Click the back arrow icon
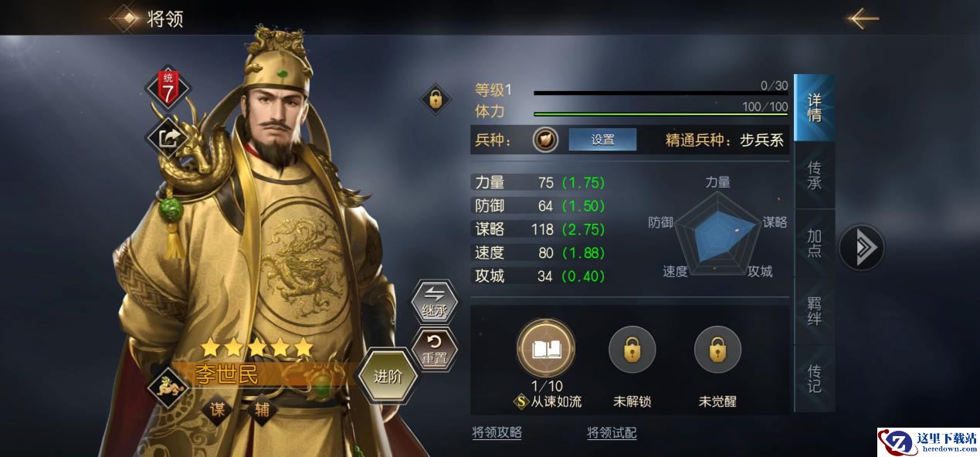The height and width of the screenshot is (457, 980). [x=862, y=18]
